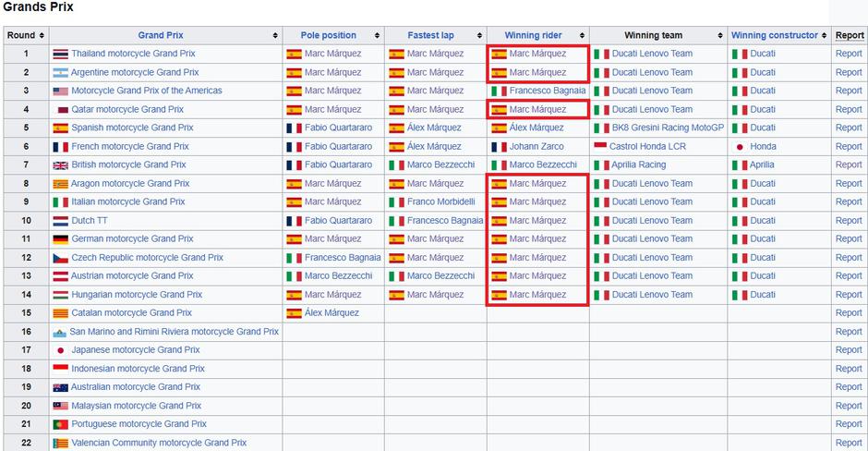Click the Japanese flag beside Honda constructor

click(740, 146)
